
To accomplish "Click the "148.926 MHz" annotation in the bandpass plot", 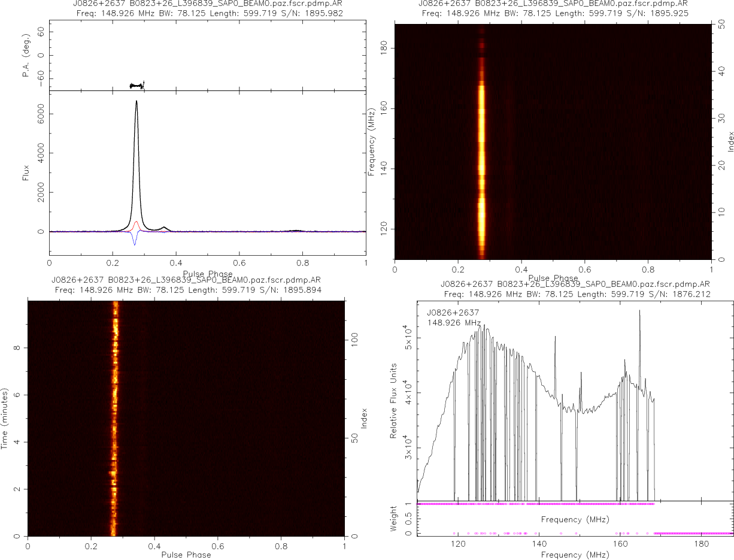I will (454, 323).
